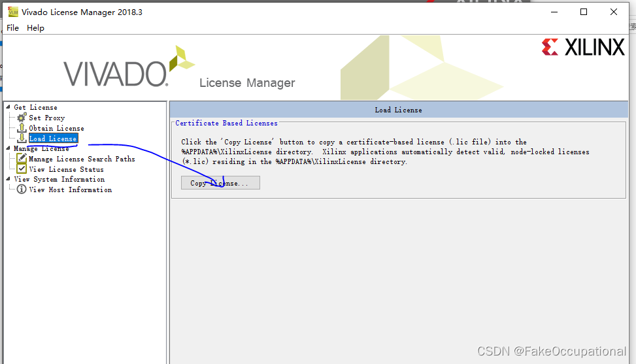Open View License Status

tap(66, 169)
